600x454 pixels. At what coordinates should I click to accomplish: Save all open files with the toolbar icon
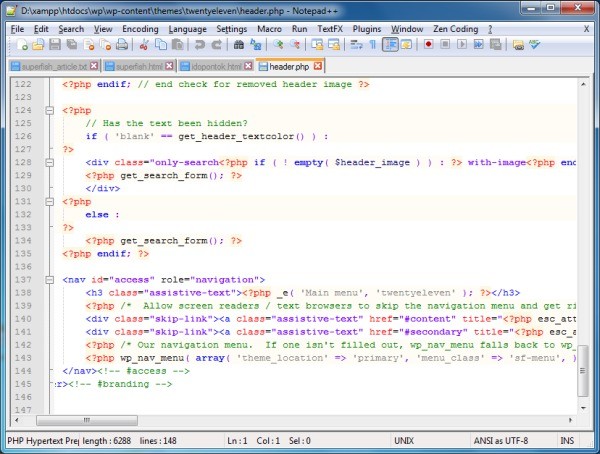(x=72, y=45)
